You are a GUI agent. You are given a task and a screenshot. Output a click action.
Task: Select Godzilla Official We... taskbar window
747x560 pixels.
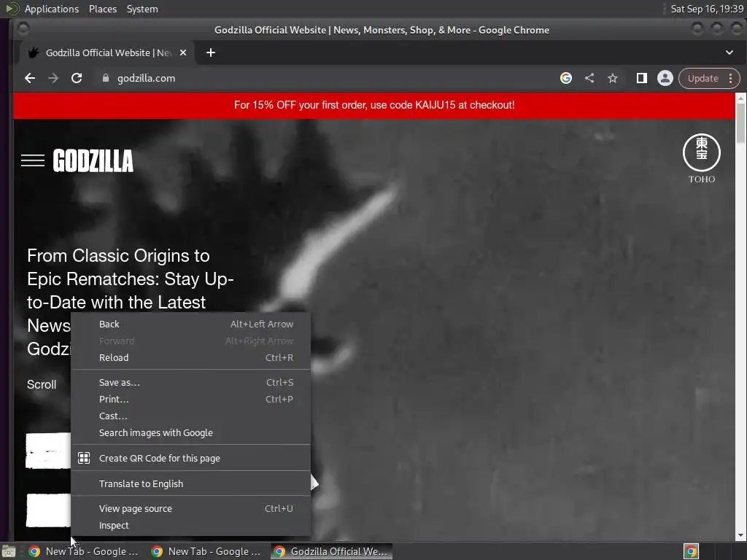332,551
